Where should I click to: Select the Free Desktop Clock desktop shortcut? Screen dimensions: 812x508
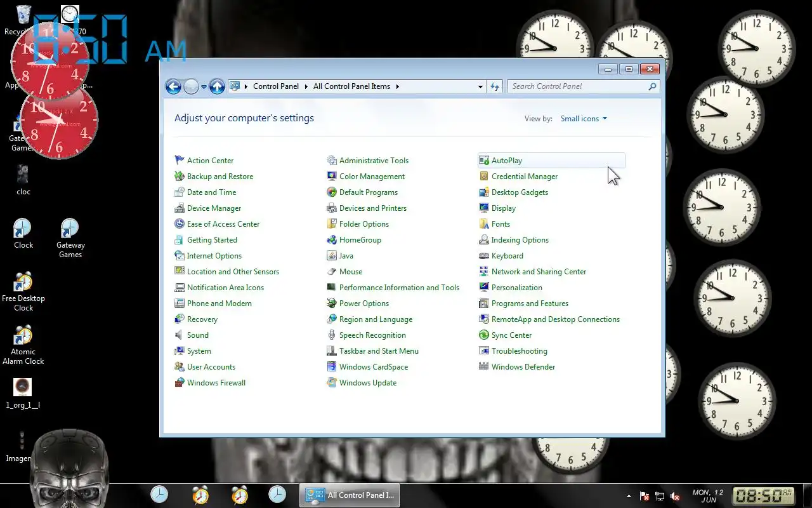(23, 291)
